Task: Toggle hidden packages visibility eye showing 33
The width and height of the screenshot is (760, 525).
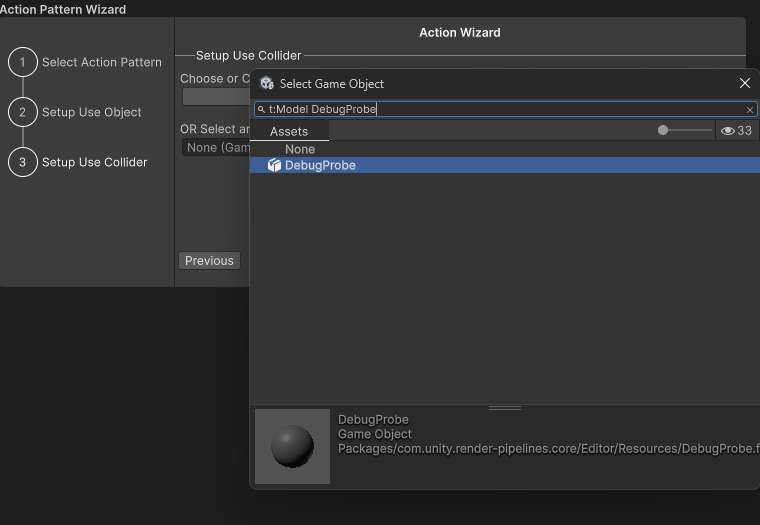Action: (736, 130)
